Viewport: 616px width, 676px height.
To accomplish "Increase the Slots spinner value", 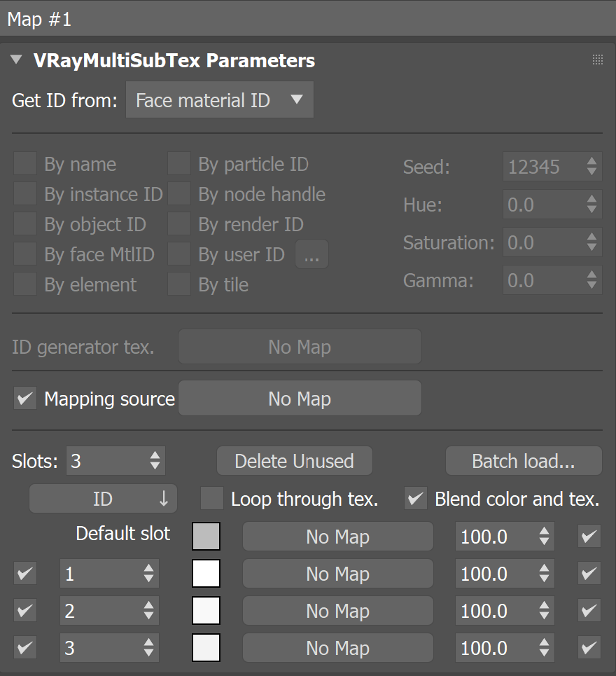I will (x=155, y=455).
